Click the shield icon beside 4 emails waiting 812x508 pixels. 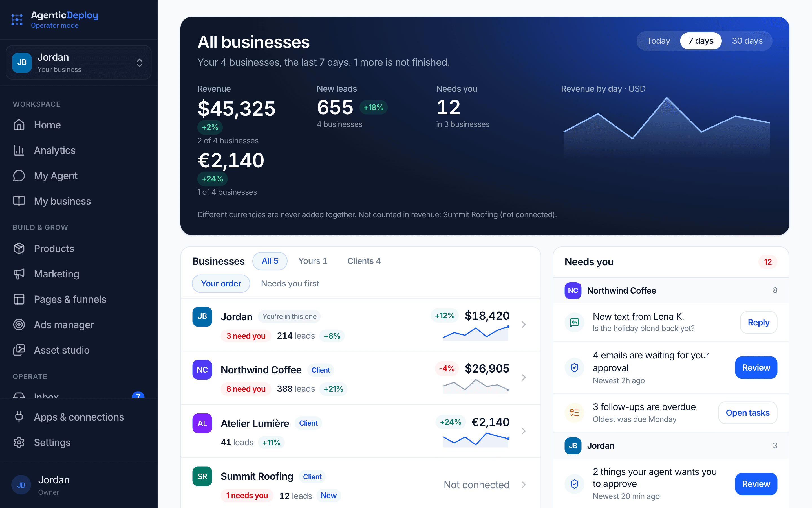pyautogui.click(x=574, y=367)
